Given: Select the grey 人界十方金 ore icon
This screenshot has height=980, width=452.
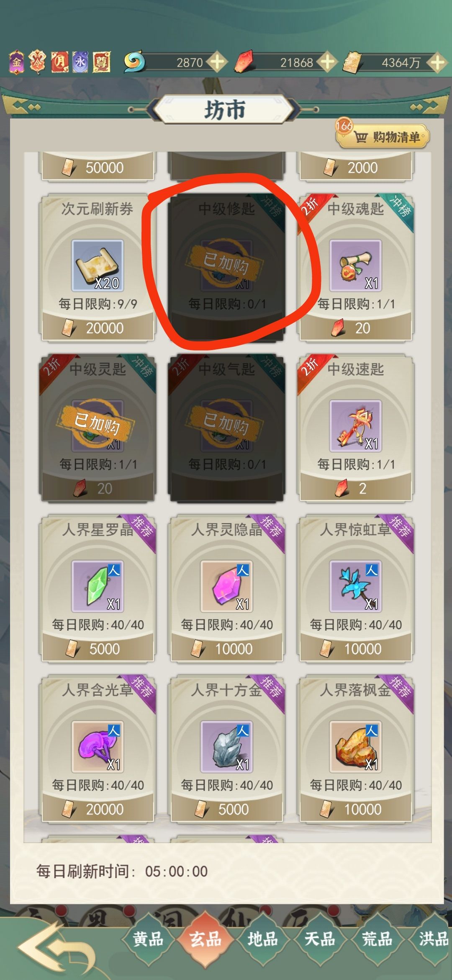Looking at the screenshot, I should (x=226, y=747).
